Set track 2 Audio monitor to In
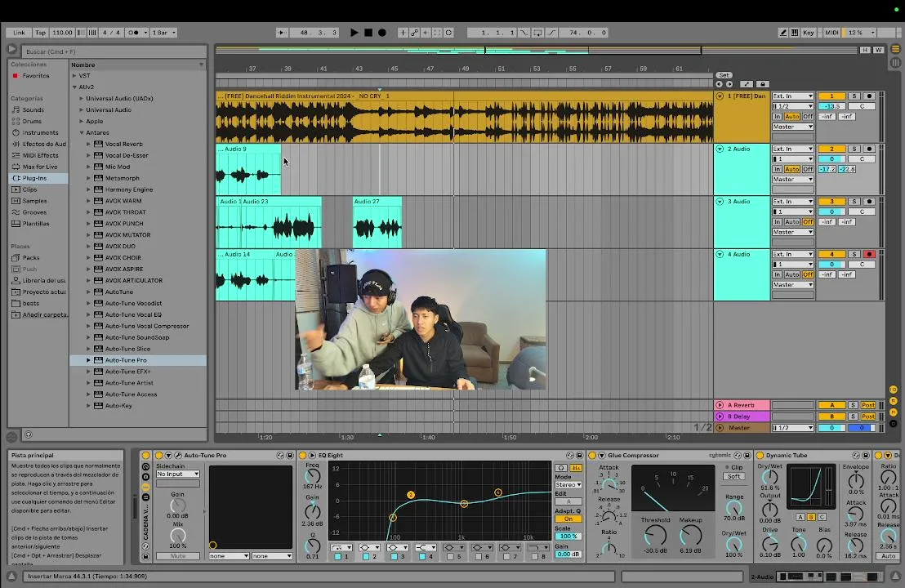Image resolution: width=905 pixels, height=588 pixels. (x=778, y=169)
